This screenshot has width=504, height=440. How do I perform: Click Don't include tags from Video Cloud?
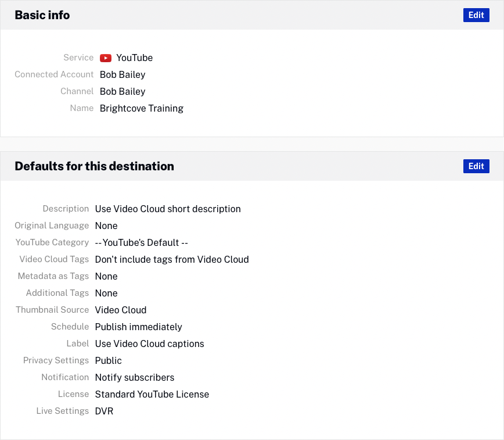[x=172, y=259]
